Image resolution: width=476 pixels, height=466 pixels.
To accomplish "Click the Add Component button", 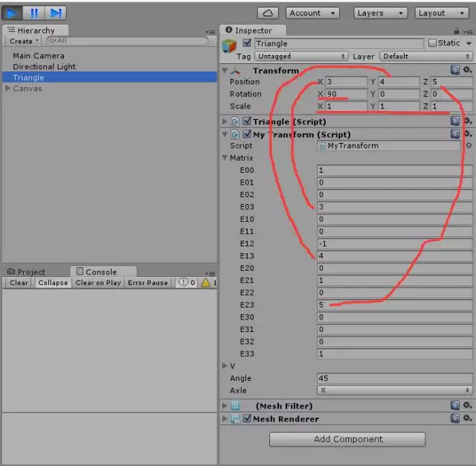I will pos(347,439).
